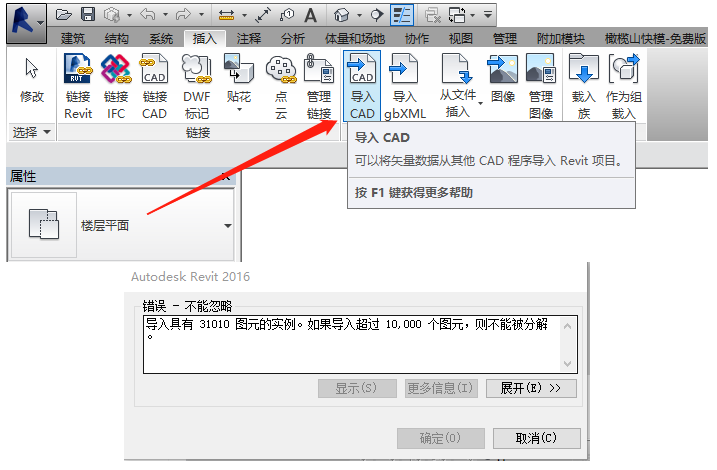
Task: Click the Redo arrow icon
Action: pos(183,15)
